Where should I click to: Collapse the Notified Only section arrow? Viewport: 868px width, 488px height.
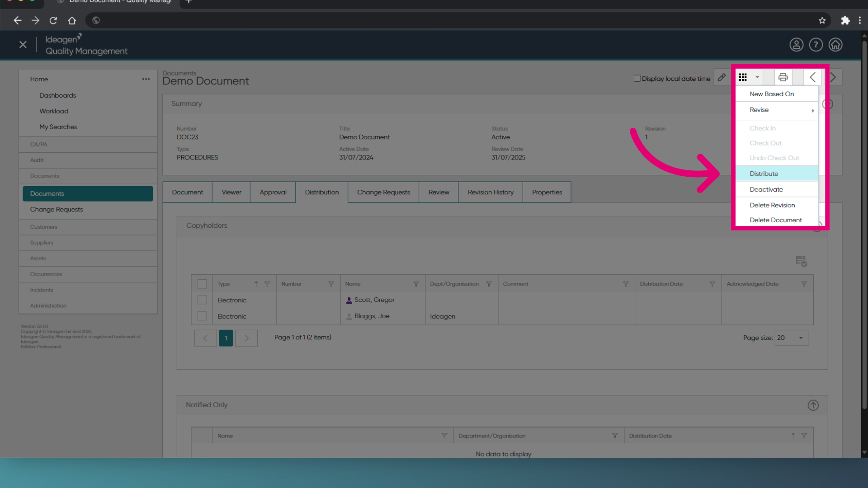pyautogui.click(x=813, y=405)
